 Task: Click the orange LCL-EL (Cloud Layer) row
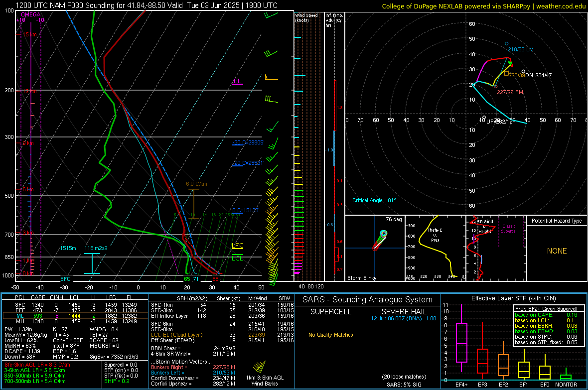pyautogui.click(x=222, y=335)
